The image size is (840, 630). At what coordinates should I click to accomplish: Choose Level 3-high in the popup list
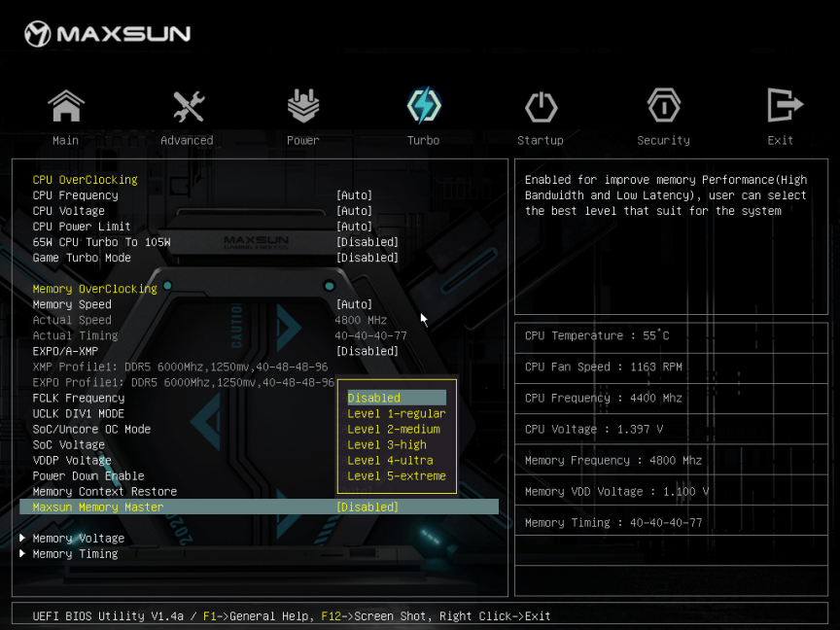point(387,444)
